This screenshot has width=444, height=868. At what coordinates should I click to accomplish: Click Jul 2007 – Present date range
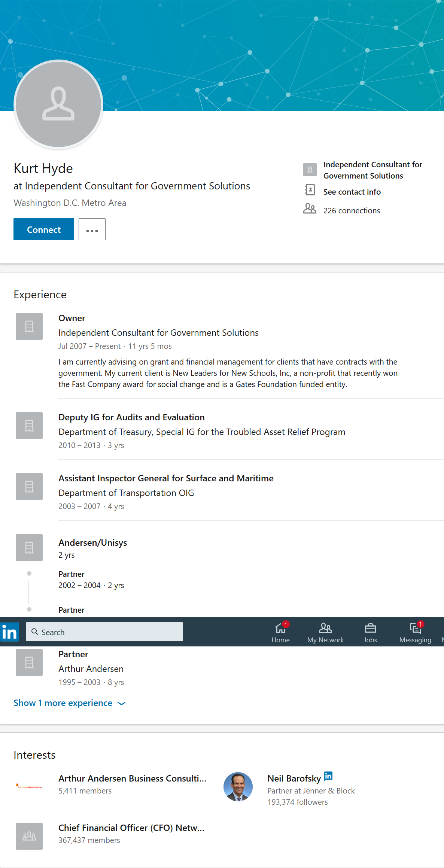coord(89,346)
